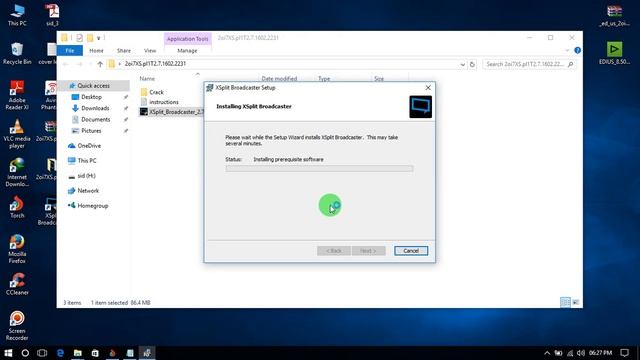Open Windows Start menu
640x360 pixels.
(x=8, y=353)
